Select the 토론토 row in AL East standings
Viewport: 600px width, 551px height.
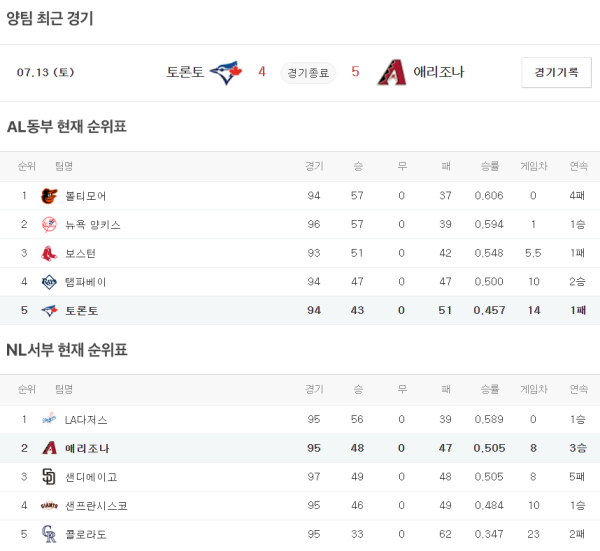tap(300, 311)
